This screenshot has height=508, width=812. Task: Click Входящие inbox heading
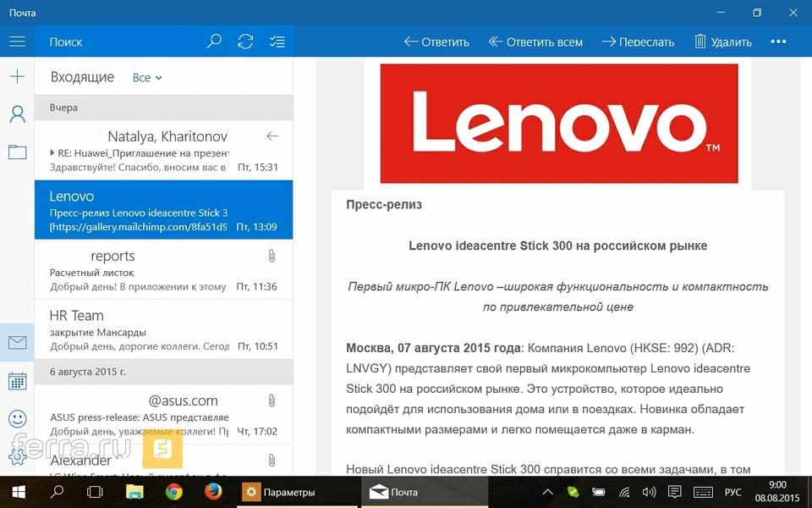[82, 77]
